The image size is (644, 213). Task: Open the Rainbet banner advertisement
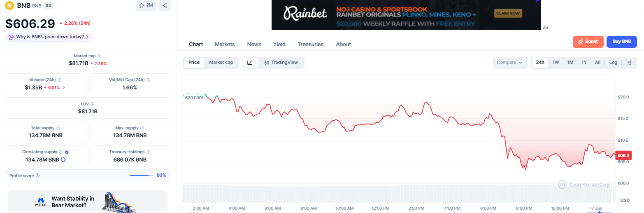point(406,15)
